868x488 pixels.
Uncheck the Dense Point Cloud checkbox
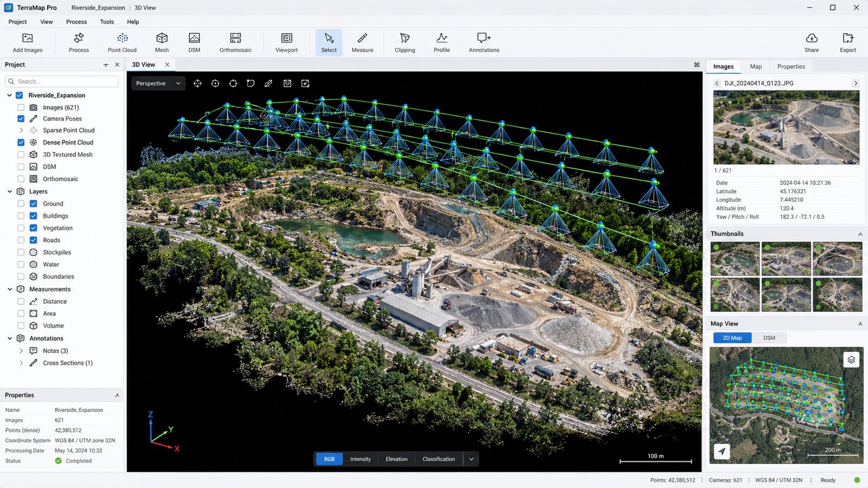coord(21,143)
